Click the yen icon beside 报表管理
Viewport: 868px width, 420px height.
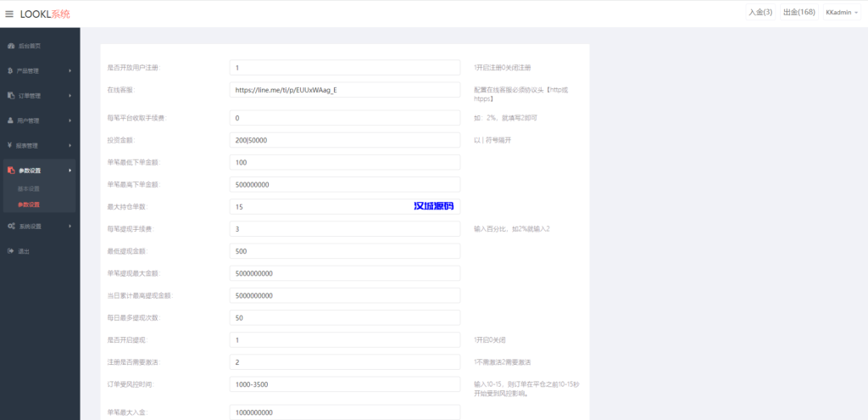click(x=10, y=145)
